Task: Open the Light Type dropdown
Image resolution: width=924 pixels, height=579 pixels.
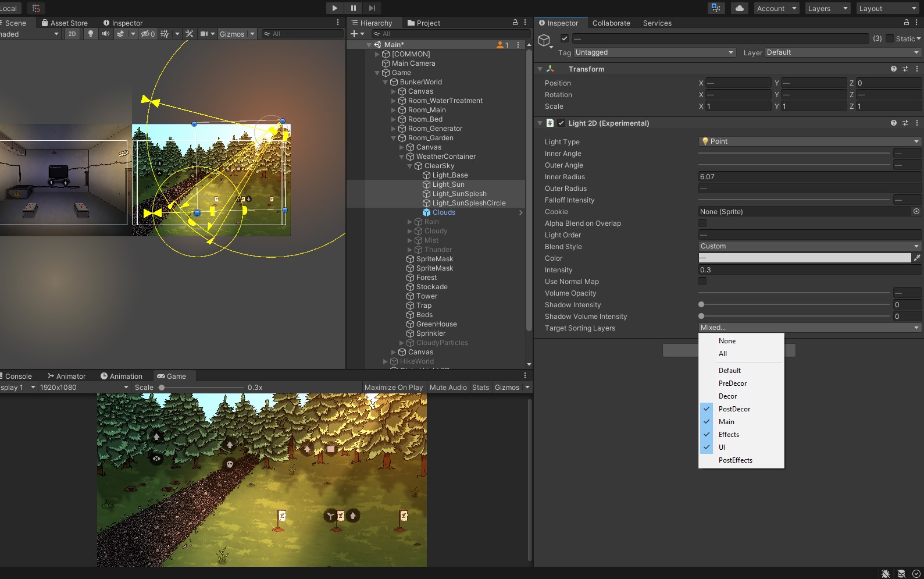Action: coord(809,141)
